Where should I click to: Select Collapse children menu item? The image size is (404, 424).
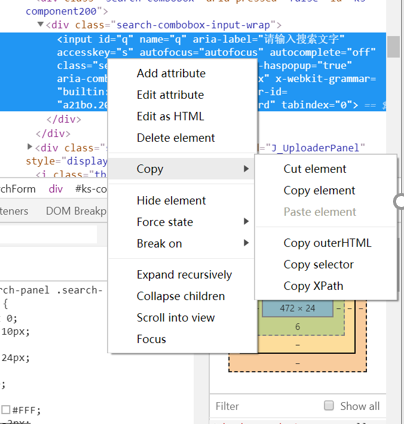click(183, 296)
